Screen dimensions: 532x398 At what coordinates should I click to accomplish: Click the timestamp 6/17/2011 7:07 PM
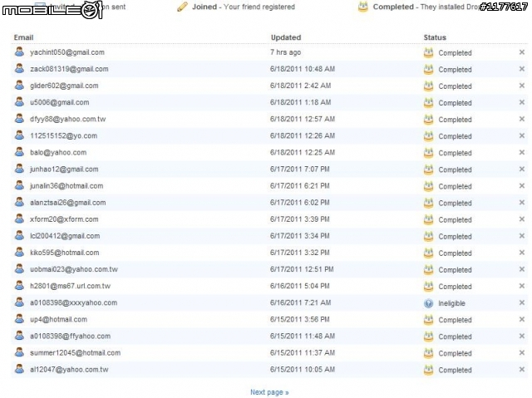[x=299, y=169]
